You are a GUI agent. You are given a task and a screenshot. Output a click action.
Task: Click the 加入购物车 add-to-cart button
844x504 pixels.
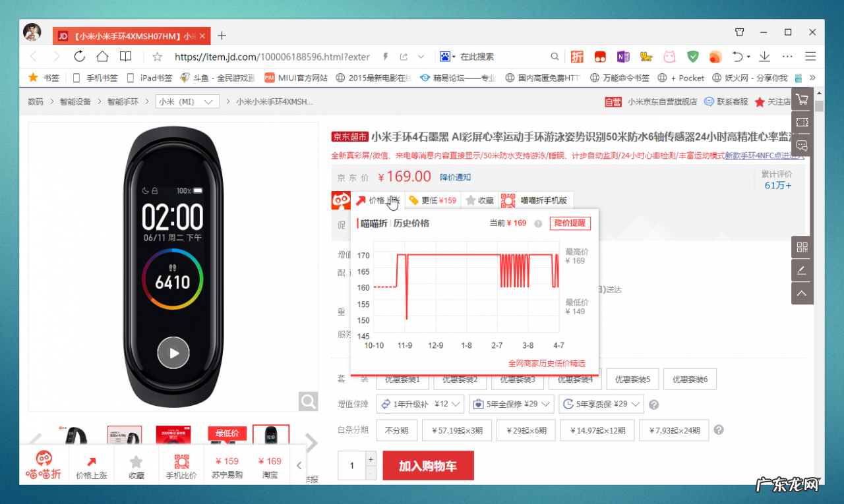[x=428, y=464]
